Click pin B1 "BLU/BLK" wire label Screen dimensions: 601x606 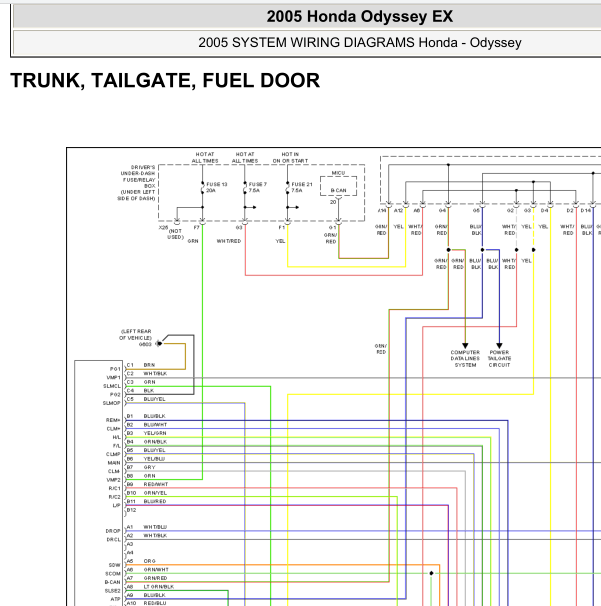(x=154, y=416)
